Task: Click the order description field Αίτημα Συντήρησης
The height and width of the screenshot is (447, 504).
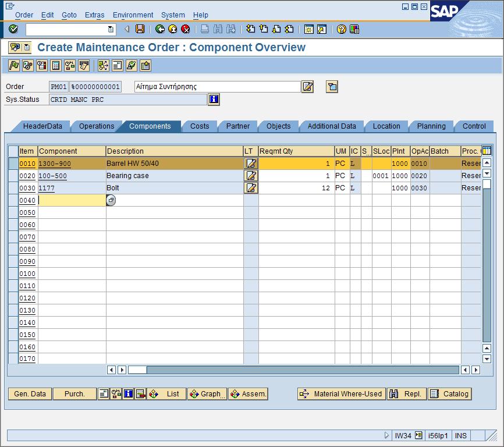Action: click(217, 87)
